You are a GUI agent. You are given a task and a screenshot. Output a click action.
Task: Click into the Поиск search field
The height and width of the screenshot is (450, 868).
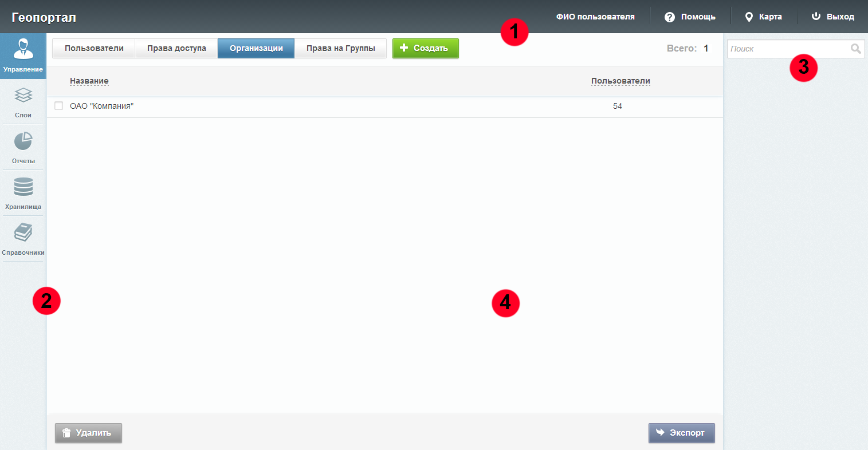pos(788,49)
